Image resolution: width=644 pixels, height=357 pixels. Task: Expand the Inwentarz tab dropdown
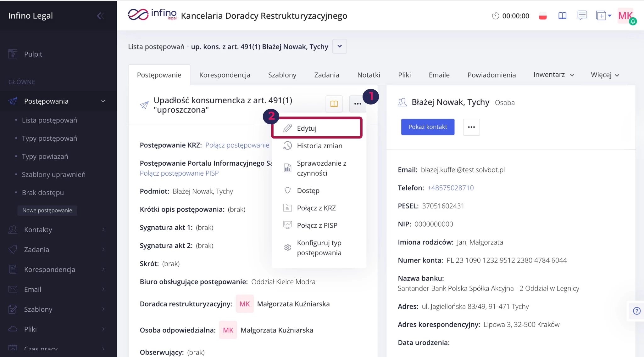tap(553, 75)
